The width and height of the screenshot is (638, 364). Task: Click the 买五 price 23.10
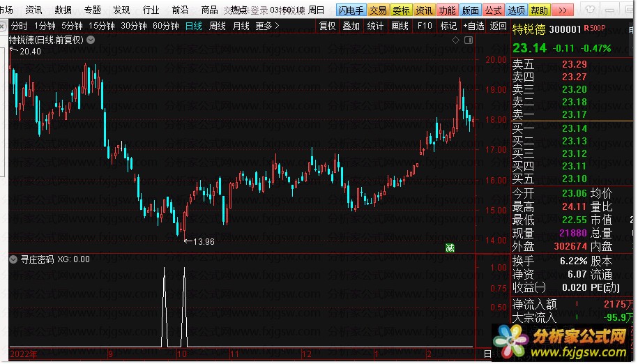[x=575, y=179]
